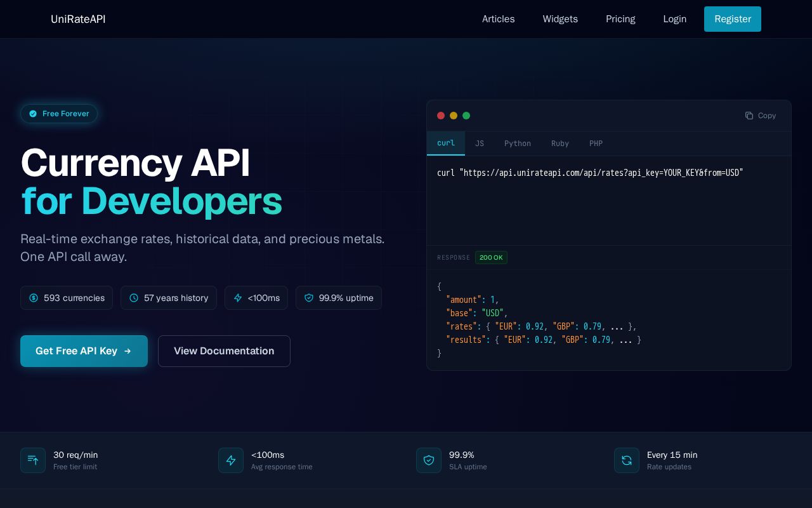Image resolution: width=812 pixels, height=508 pixels.
Task: Switch to the Python code tab
Action: click(x=518, y=144)
